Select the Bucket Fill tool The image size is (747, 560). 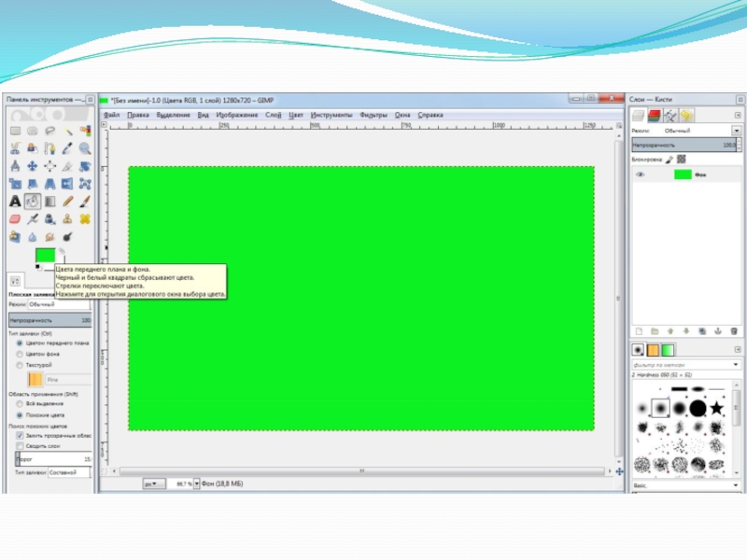point(33,201)
